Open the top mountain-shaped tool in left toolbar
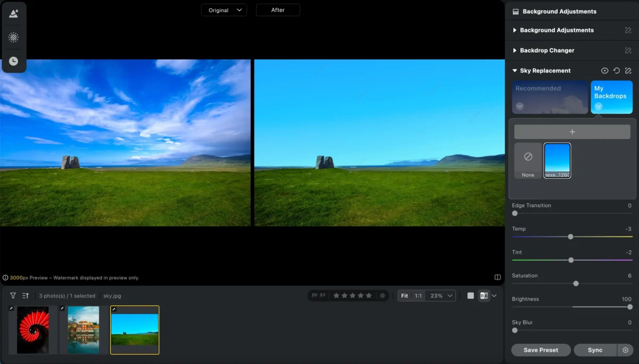This screenshot has height=364, width=639. point(13,14)
